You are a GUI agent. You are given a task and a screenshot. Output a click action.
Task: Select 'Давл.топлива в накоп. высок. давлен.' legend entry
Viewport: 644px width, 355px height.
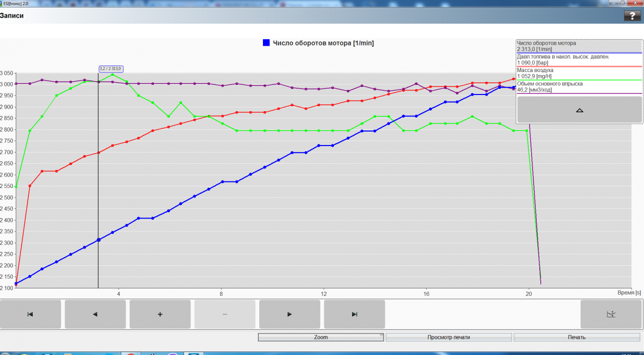click(579, 60)
